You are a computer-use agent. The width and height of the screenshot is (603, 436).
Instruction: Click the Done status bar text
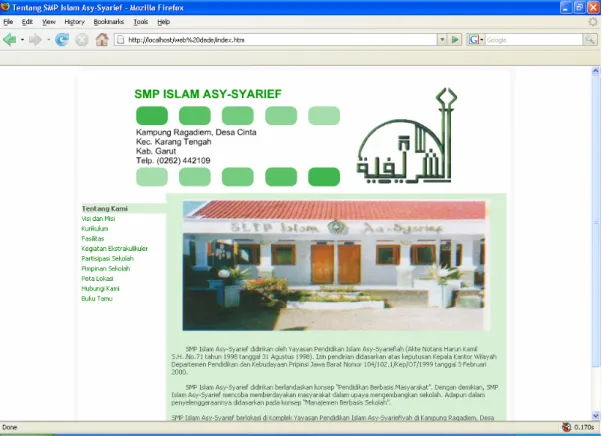click(10, 427)
